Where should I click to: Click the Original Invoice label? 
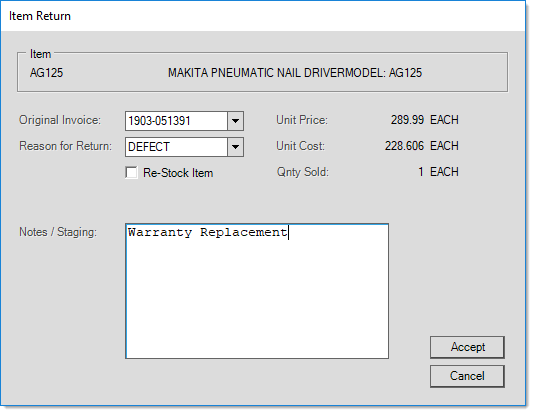(x=60, y=120)
